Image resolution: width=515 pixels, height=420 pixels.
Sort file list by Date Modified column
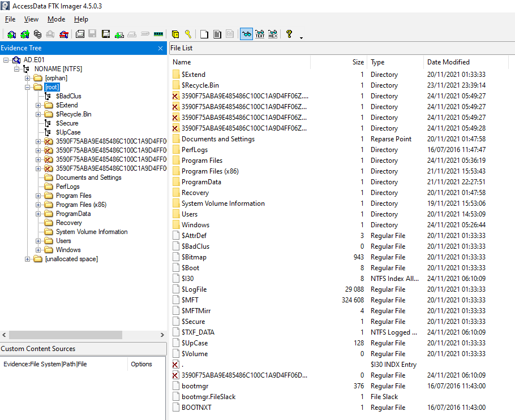click(x=448, y=62)
